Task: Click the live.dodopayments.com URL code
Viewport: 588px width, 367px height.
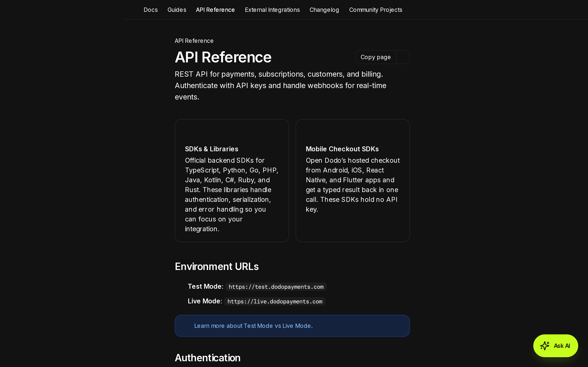Action: 275,301
